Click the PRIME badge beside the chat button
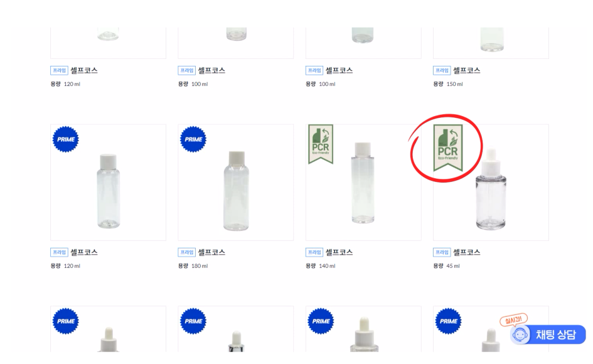Image resolution: width=593 pixels, height=364 pixels. coord(449,321)
